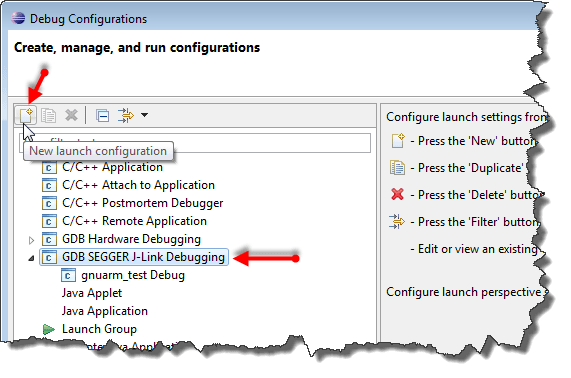Select GDB Hardware Debugging entry
The height and width of the screenshot is (378, 571).
pyautogui.click(x=131, y=239)
